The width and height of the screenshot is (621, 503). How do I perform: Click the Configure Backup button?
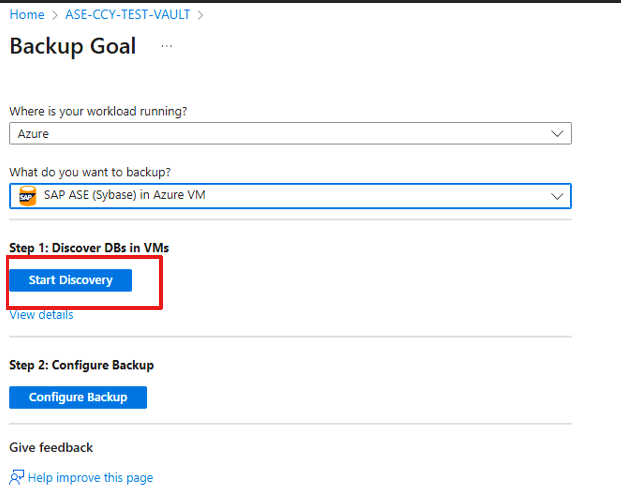78,397
